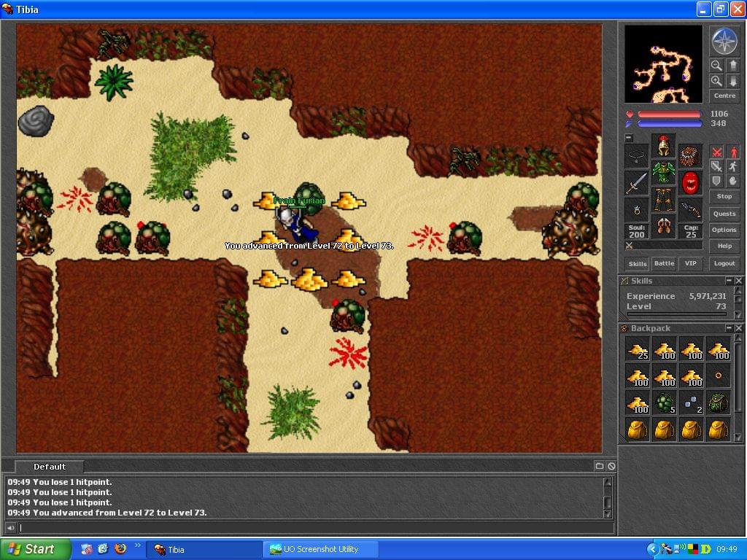Select the amulet necklace slot
The width and height of the screenshot is (747, 560).
pos(637,156)
